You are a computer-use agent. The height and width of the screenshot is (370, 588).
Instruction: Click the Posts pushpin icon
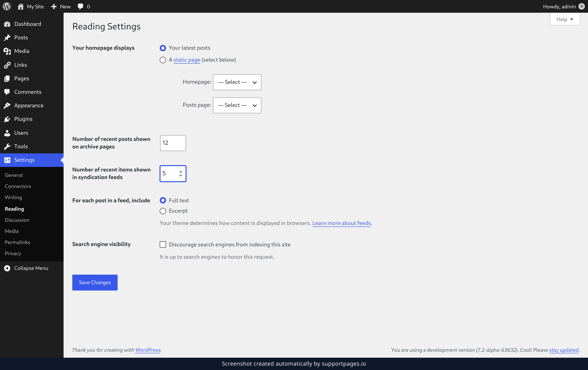[7, 37]
